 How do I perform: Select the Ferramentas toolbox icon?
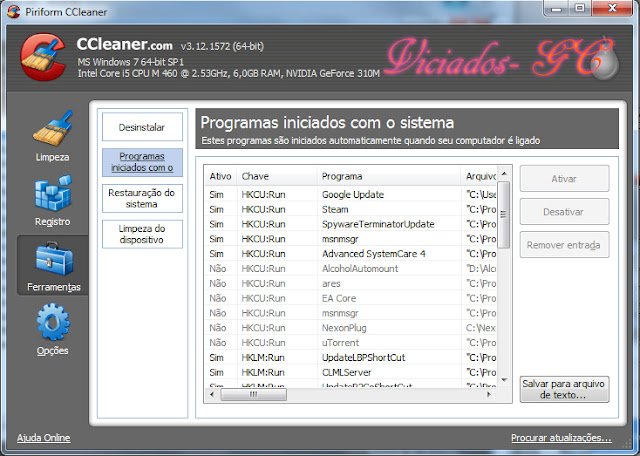[x=53, y=259]
